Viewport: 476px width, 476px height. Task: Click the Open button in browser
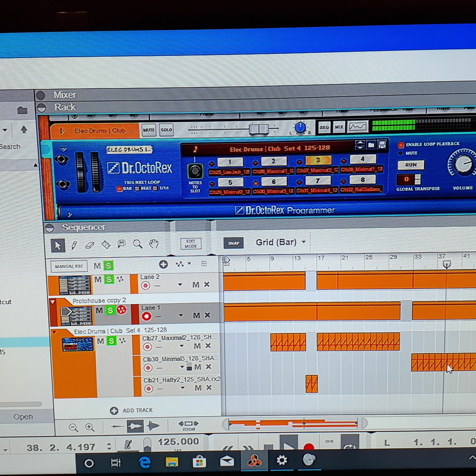pyautogui.click(x=23, y=417)
